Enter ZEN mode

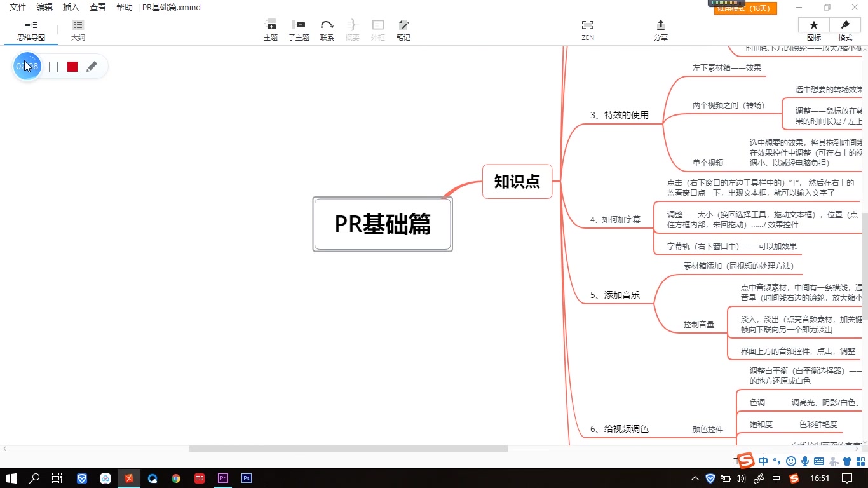pyautogui.click(x=588, y=30)
